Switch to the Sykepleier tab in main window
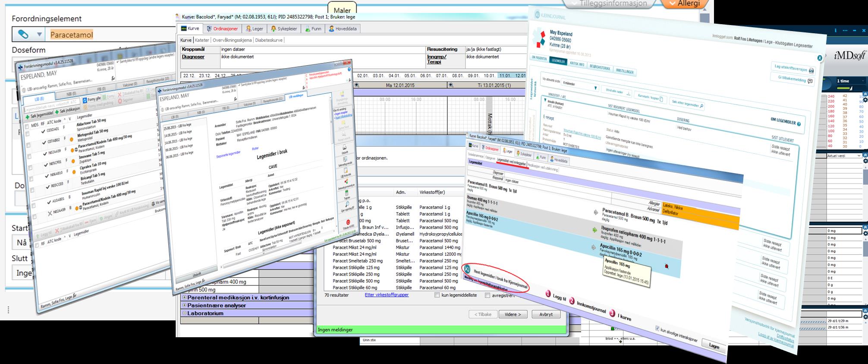This screenshot has height=364, width=868. click(x=284, y=28)
